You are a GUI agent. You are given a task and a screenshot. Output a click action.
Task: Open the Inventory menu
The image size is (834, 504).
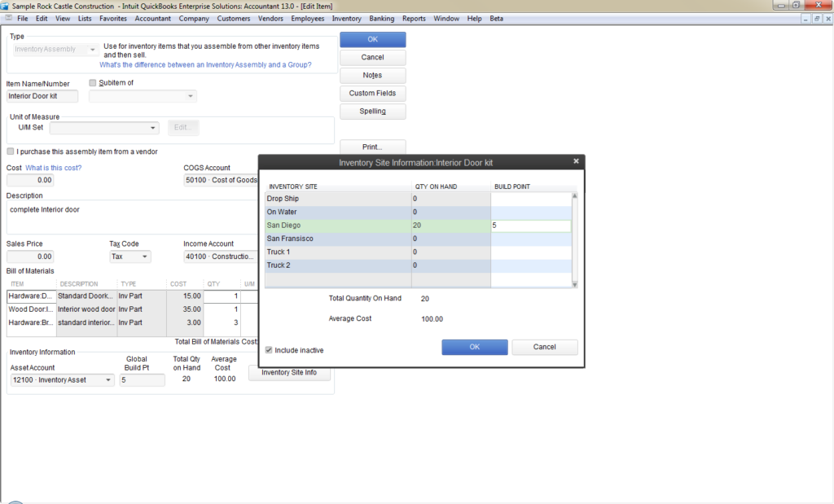346,19
